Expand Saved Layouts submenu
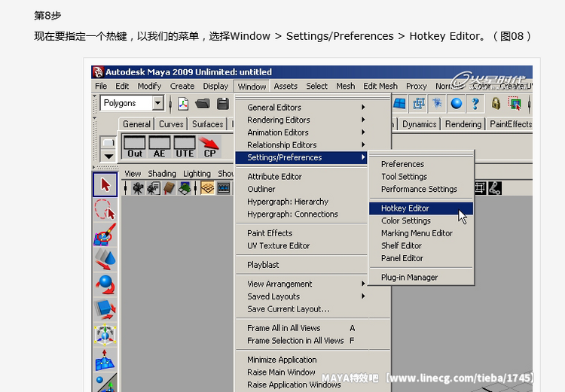This screenshot has width=565, height=392. coord(305,296)
